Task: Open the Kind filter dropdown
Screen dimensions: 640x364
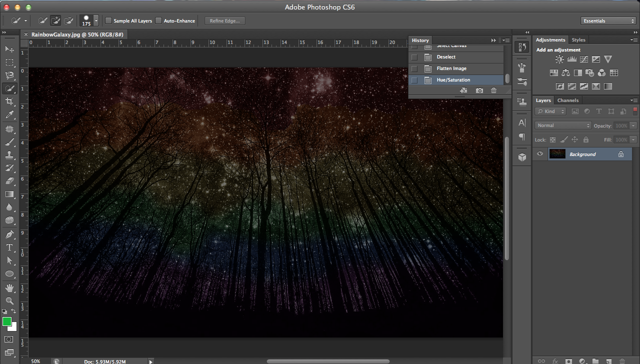Action: click(x=550, y=111)
